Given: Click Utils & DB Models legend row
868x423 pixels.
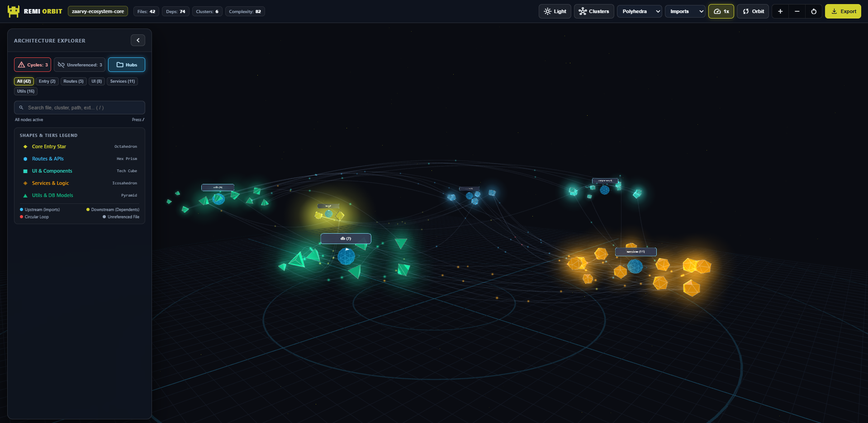Looking at the screenshot, I should (x=80, y=195).
